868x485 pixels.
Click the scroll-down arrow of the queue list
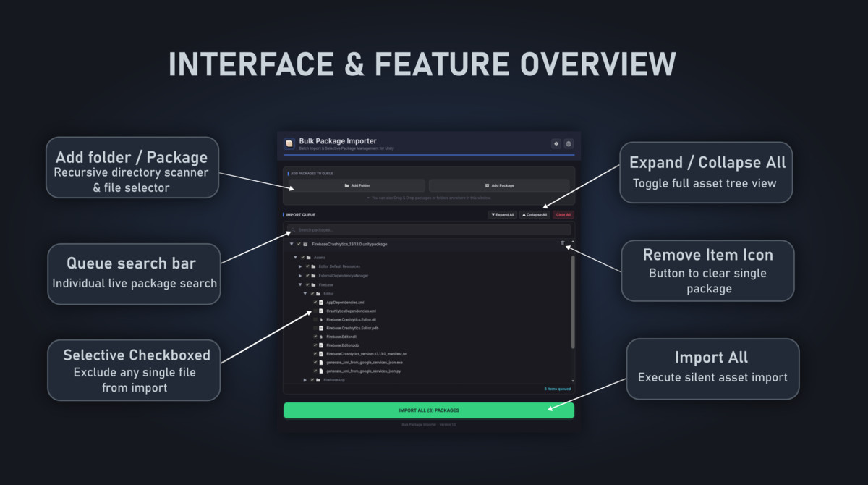(573, 380)
